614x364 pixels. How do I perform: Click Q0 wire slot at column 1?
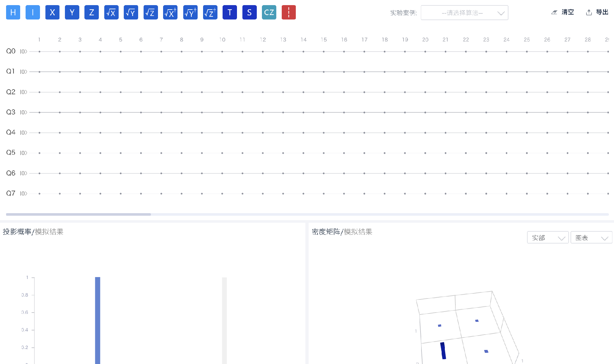[39, 51]
